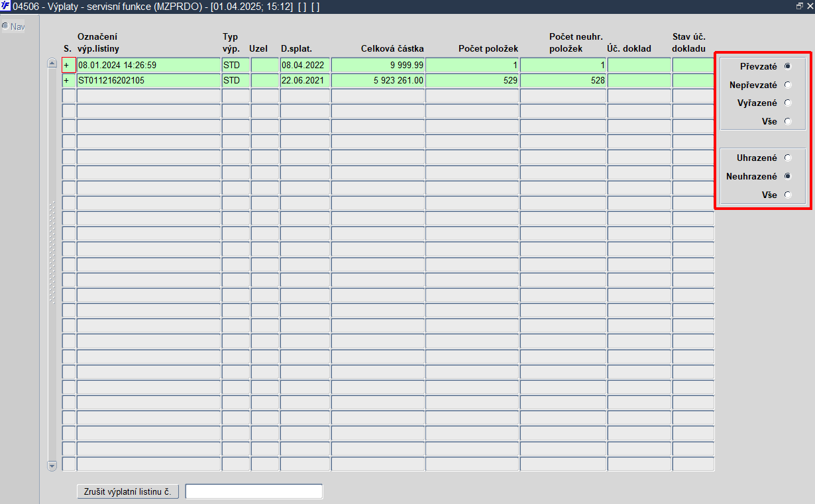This screenshot has height=504, width=815.
Task: Click due date 08.04.2022
Action: tap(305, 65)
